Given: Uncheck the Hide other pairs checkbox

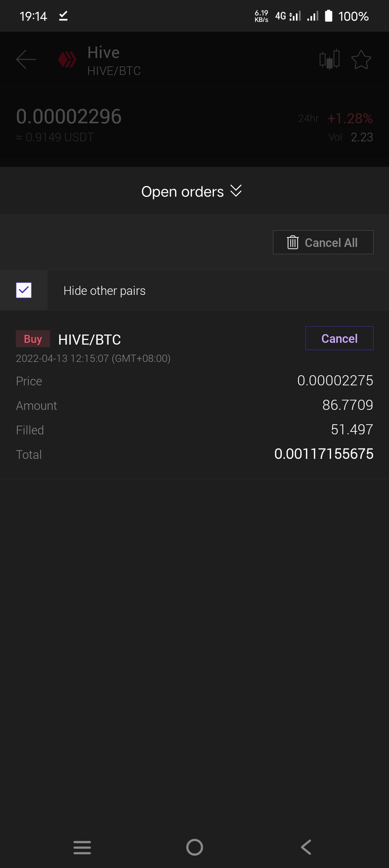Looking at the screenshot, I should pos(24,290).
